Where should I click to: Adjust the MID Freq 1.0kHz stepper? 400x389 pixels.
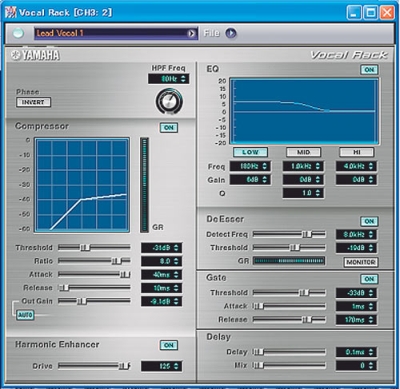(x=318, y=166)
